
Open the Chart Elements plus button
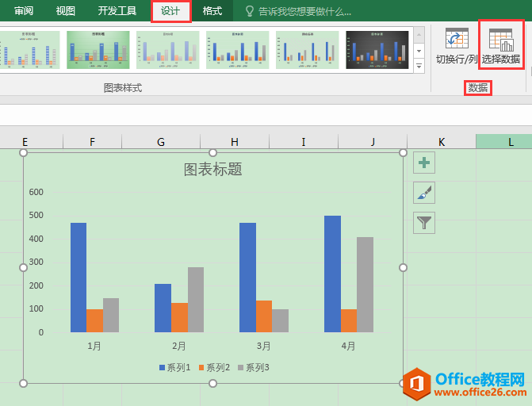[424, 163]
